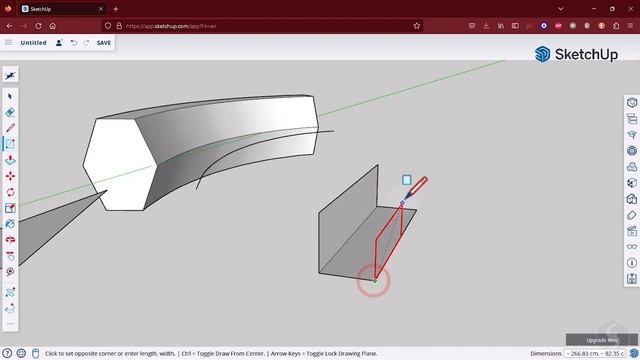Select the Scale tool

click(x=10, y=208)
